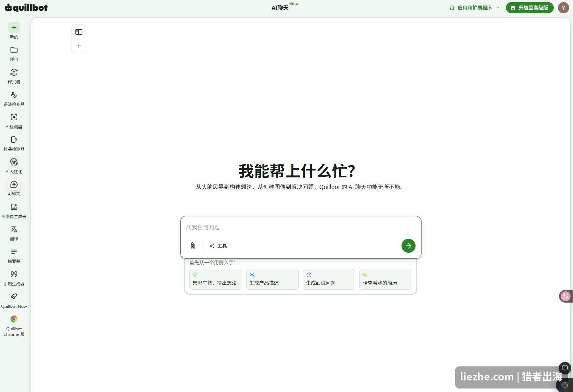Open the 抄袭检测器 plagiarism checker
The height and width of the screenshot is (392, 573).
(14, 143)
